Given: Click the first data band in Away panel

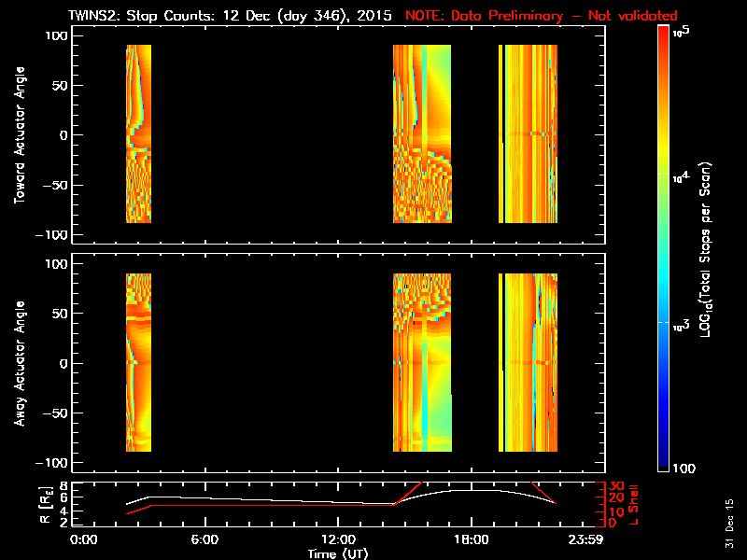Looking at the screenshot, I should 138,362.
